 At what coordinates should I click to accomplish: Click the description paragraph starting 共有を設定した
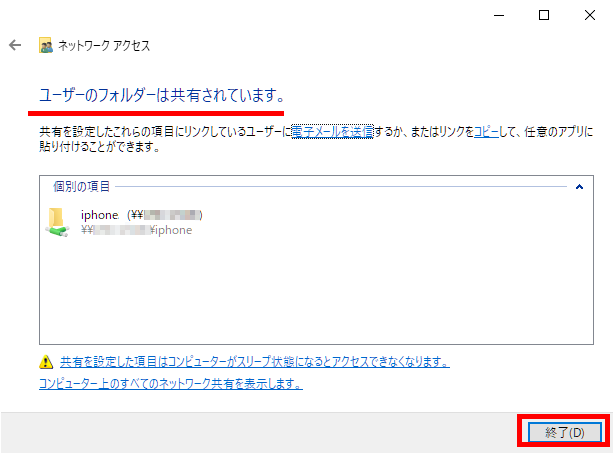316,139
